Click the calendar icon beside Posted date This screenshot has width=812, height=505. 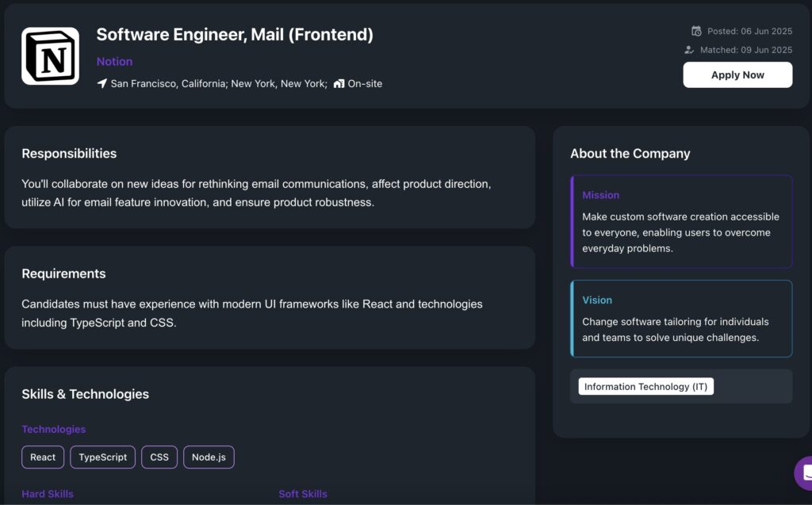coord(696,31)
